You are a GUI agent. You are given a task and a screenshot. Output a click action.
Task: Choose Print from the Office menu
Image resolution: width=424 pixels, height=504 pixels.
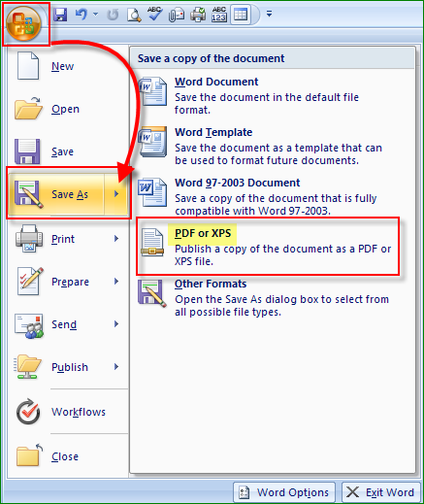(x=63, y=239)
